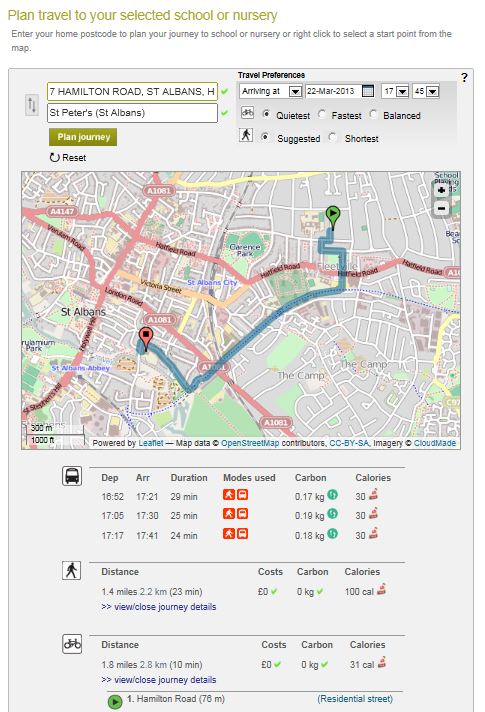The width and height of the screenshot is (485, 712).
Task: Click the 16:52 departure time
Action: point(113,497)
